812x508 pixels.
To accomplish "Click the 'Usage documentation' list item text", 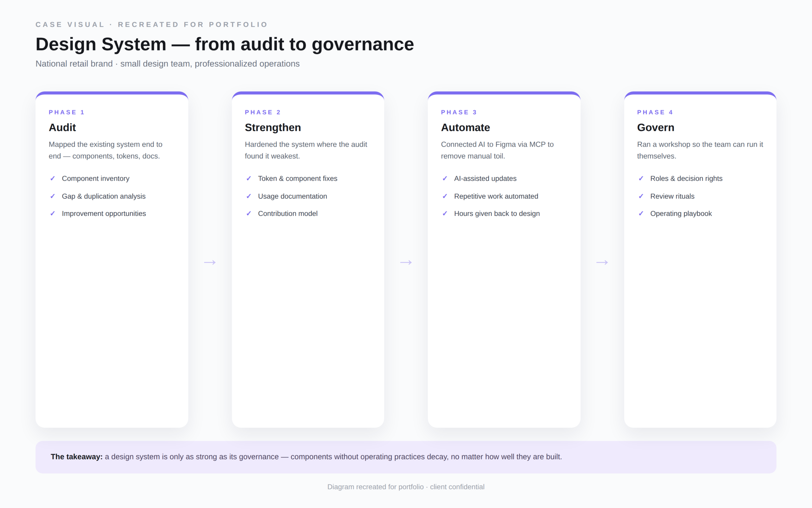I will tap(292, 196).
